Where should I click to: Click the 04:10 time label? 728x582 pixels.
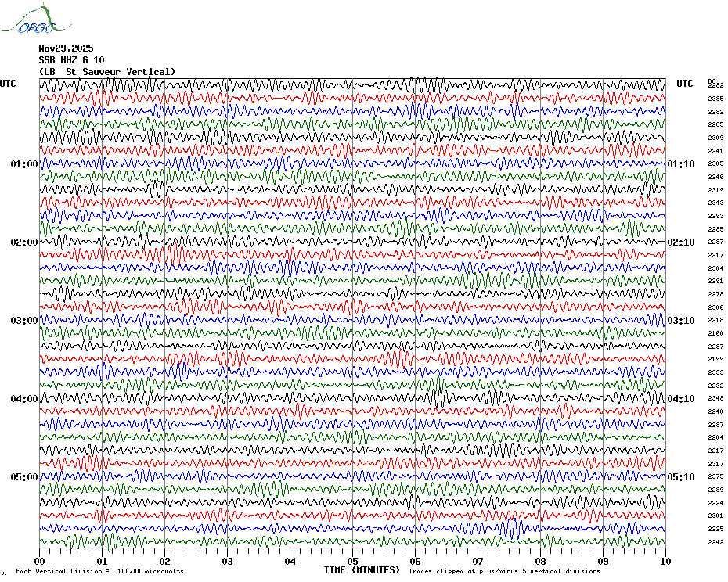click(681, 399)
